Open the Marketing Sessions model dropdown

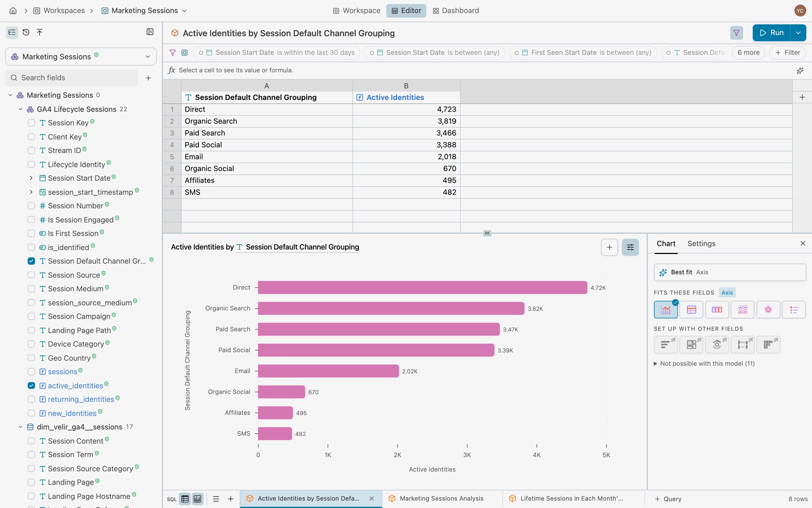pyautogui.click(x=81, y=56)
